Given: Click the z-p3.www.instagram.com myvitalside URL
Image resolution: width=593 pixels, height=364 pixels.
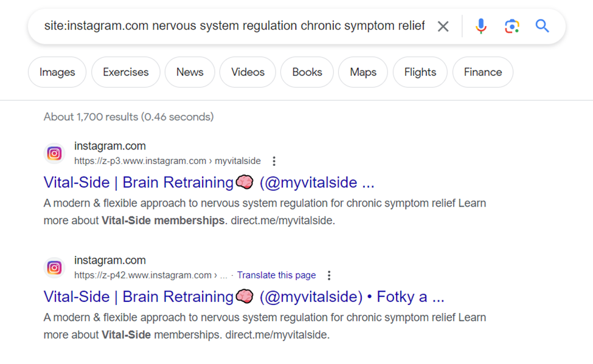Looking at the screenshot, I should pyautogui.click(x=167, y=161).
